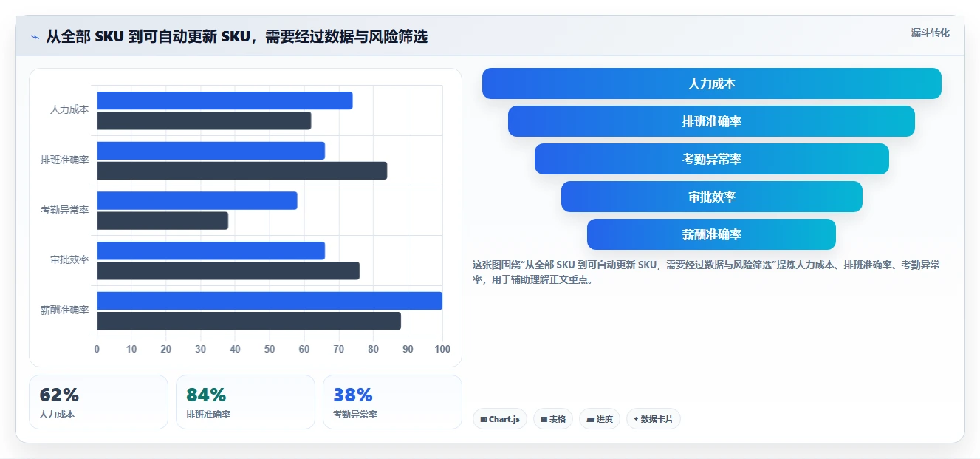Select the 进度 tag chip

click(x=600, y=419)
